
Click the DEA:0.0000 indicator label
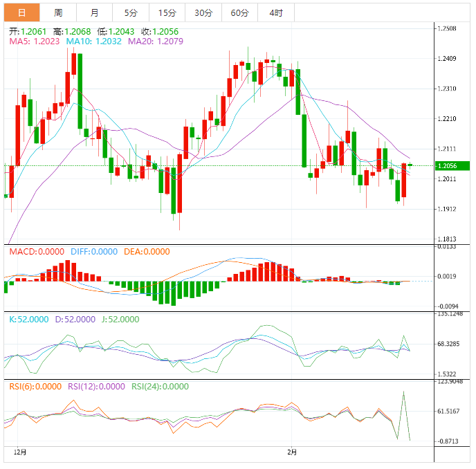coord(146,252)
